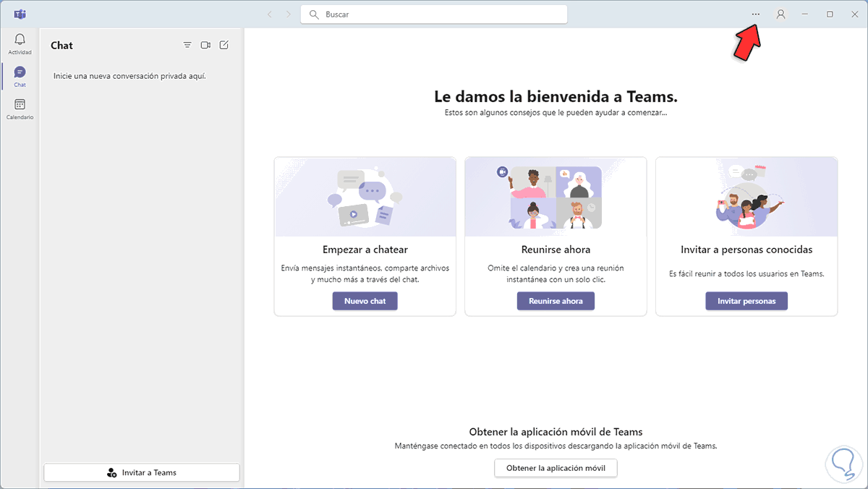Click the Chat panel heading
Image resolution: width=868 pixels, height=489 pixels.
(61, 45)
